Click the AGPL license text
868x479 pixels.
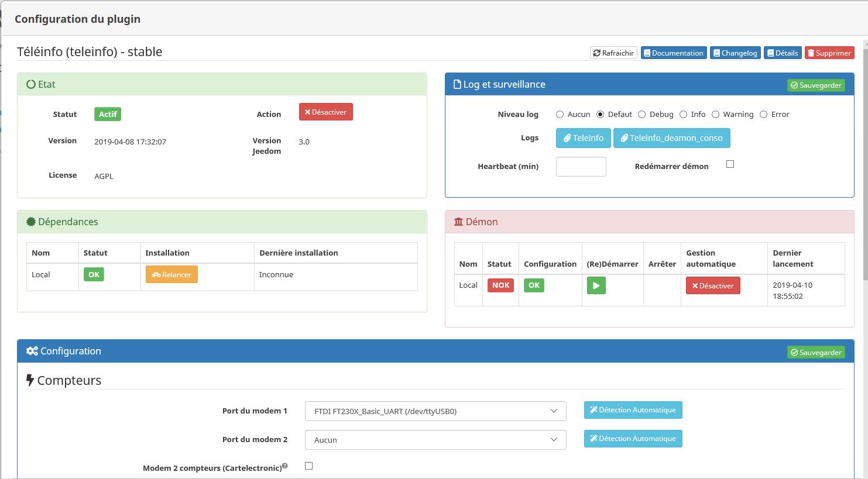click(x=104, y=176)
